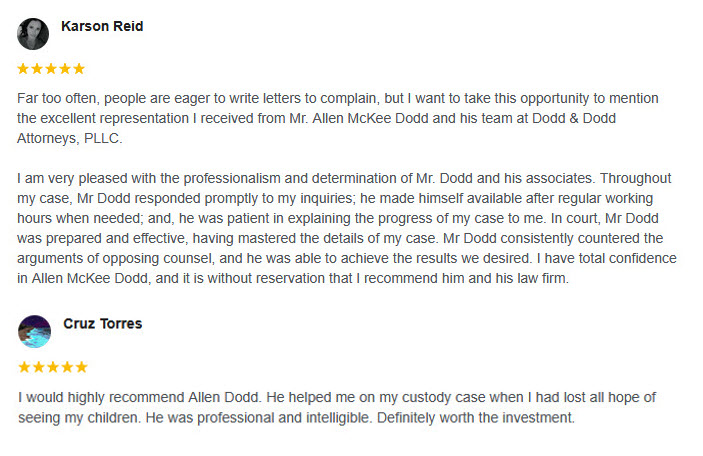
Task: Click Karson Reid's profile avatar
Action: click(x=33, y=34)
